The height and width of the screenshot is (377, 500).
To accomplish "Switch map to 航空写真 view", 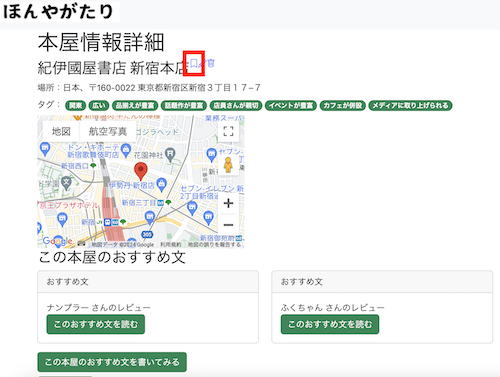I will pyautogui.click(x=108, y=131).
